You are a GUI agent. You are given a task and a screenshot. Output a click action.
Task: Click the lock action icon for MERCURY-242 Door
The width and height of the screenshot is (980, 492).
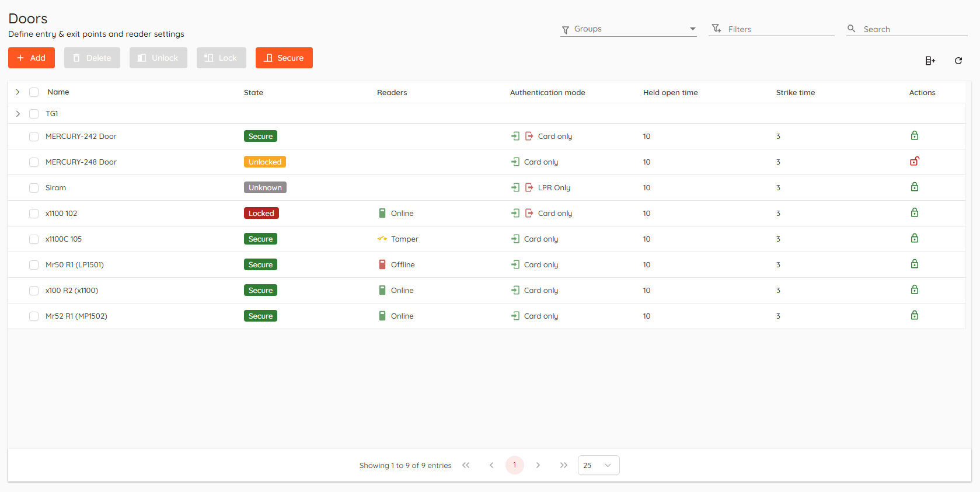click(914, 136)
